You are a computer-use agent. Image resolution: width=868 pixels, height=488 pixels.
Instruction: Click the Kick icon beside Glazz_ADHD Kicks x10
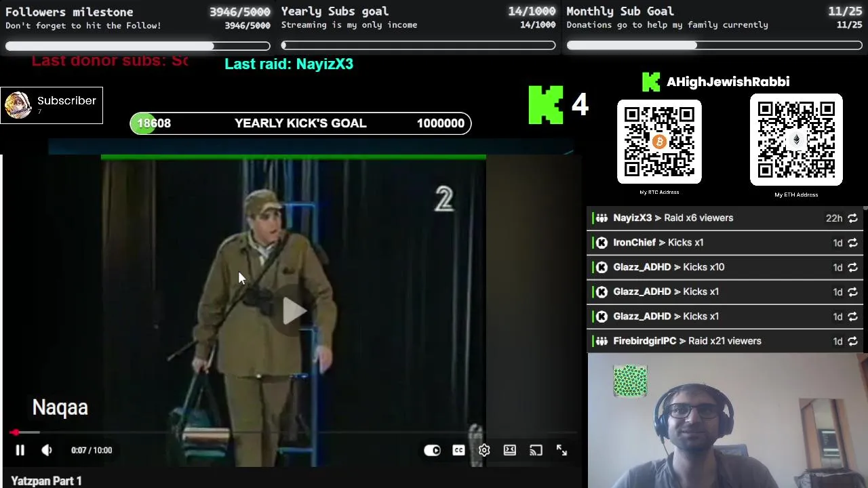(601, 267)
